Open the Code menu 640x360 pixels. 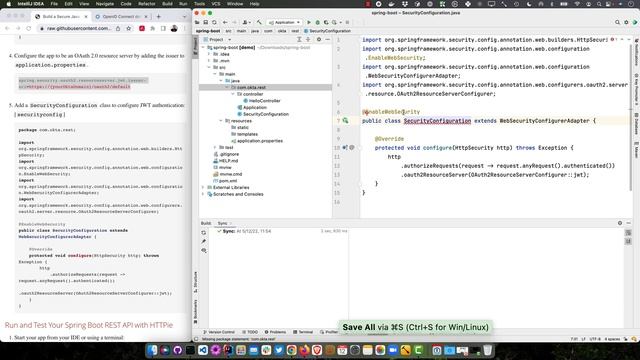click(x=126, y=4)
